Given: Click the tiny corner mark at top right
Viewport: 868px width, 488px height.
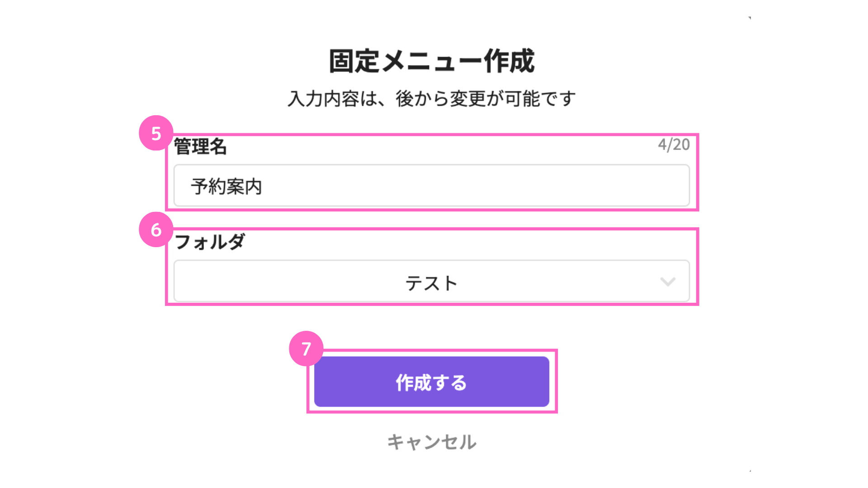Looking at the screenshot, I should (x=750, y=18).
